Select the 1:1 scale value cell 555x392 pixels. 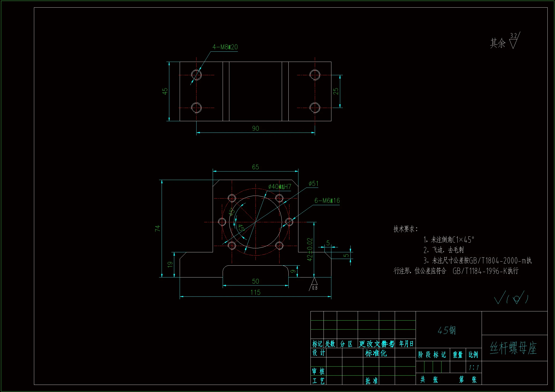(474, 368)
